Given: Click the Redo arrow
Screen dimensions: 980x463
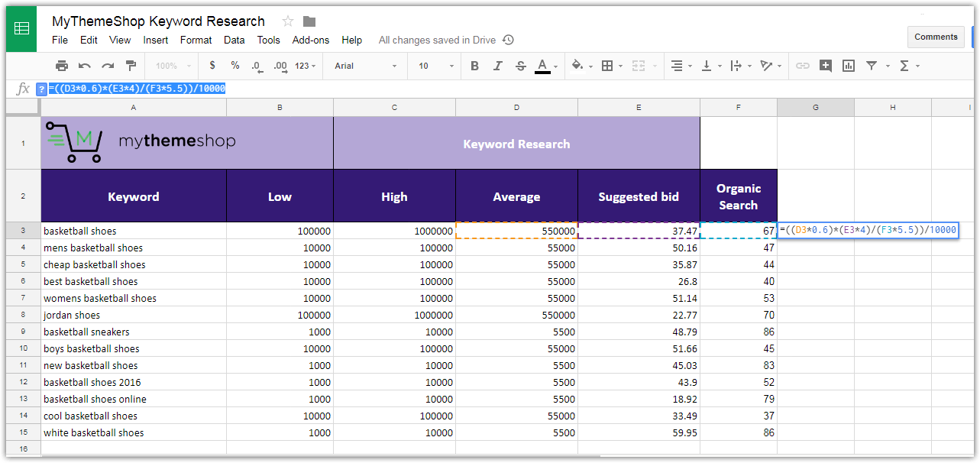Looking at the screenshot, I should click(x=108, y=66).
